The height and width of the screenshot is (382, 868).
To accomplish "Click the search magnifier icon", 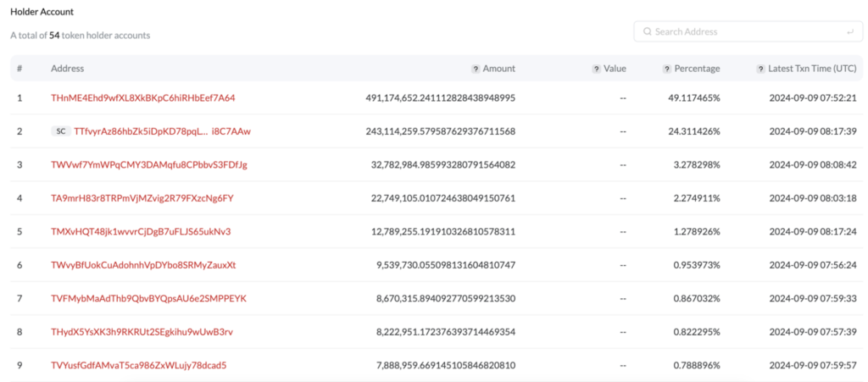I will (x=647, y=32).
